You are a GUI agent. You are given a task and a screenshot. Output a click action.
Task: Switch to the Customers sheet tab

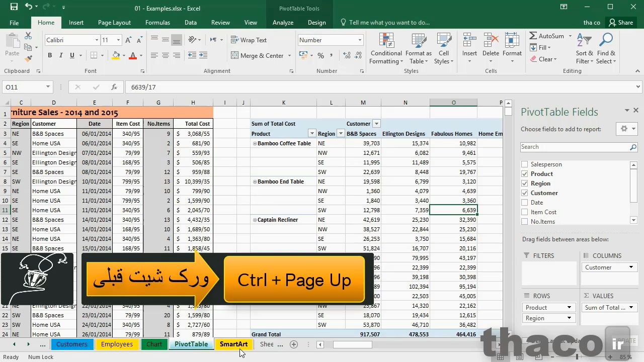tap(71, 344)
